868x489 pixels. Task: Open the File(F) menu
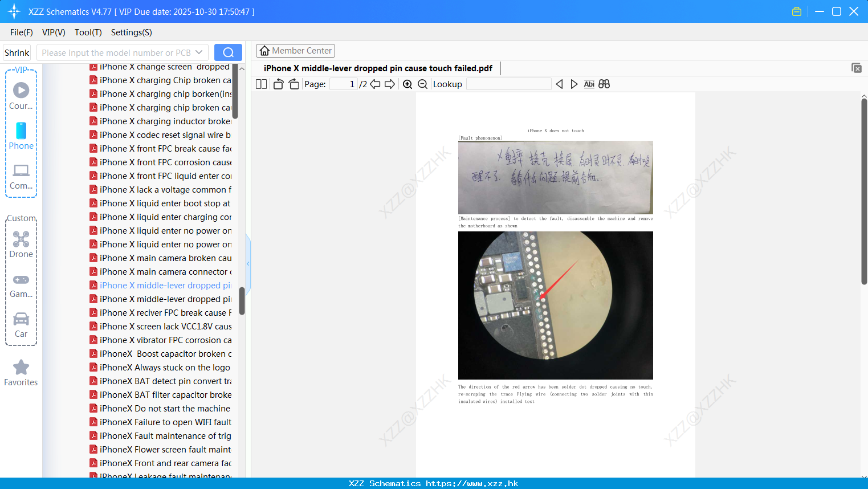point(22,32)
